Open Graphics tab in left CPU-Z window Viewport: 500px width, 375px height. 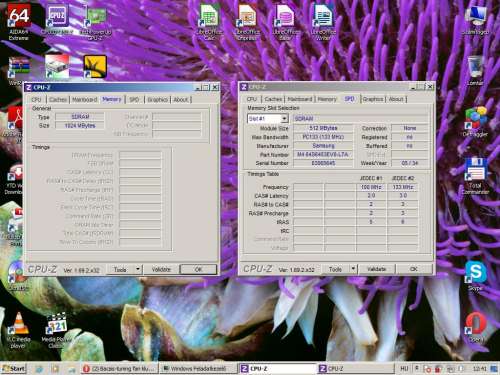[x=157, y=100]
